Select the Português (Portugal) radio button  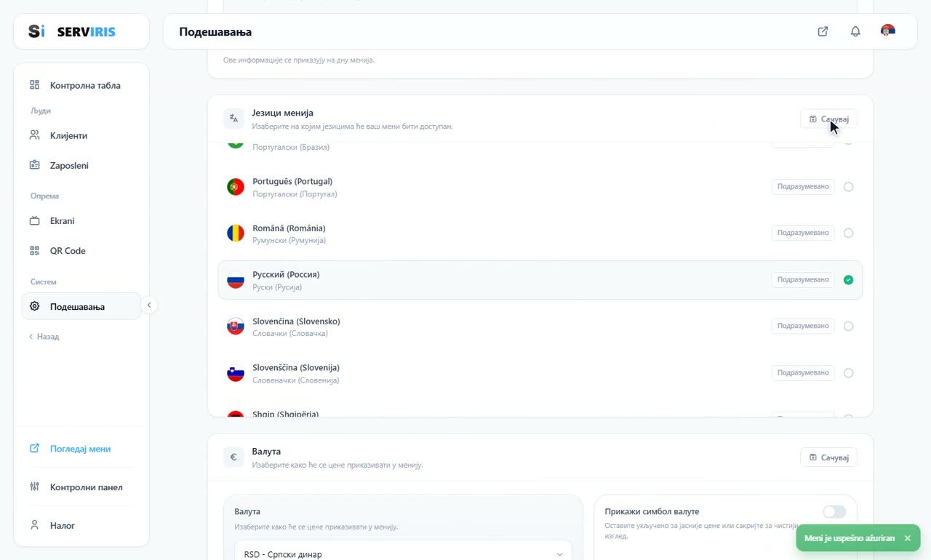[x=848, y=187]
